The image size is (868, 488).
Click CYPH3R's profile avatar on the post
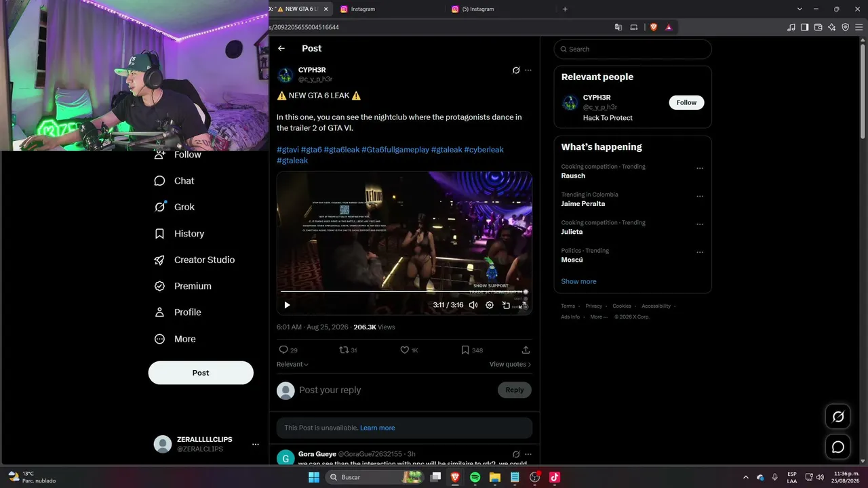click(285, 75)
